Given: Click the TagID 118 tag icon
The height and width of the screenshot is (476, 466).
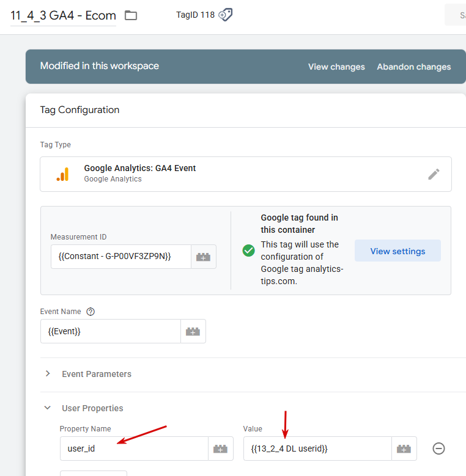Looking at the screenshot, I should [226, 15].
